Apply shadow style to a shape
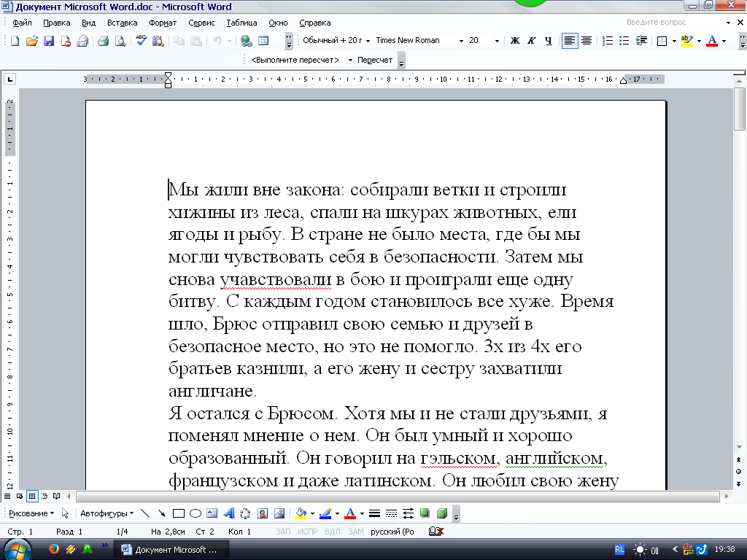Screen dimensions: 747x560 (425, 513)
